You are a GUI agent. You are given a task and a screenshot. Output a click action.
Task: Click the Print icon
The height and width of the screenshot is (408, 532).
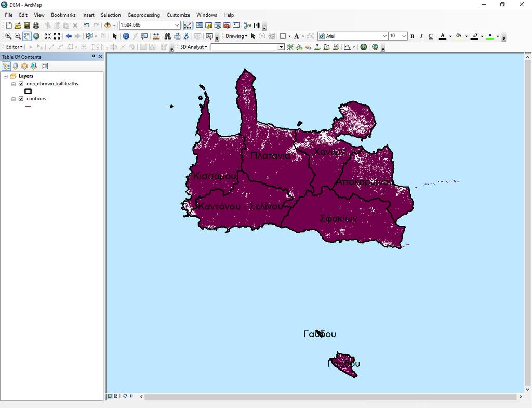point(36,25)
